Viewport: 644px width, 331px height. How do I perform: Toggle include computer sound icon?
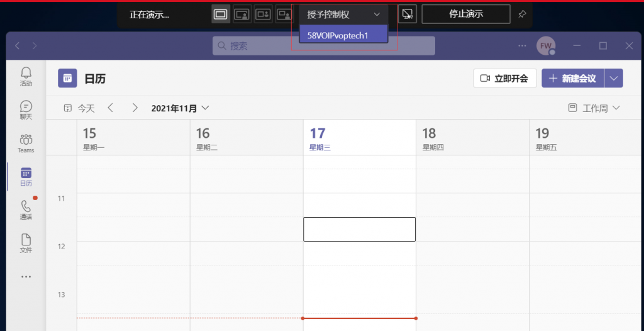pyautogui.click(x=408, y=14)
